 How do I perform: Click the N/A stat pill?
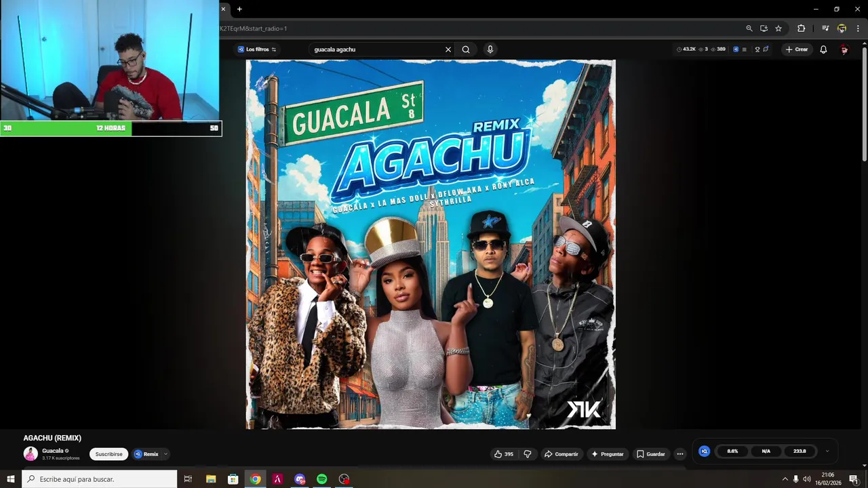[766, 451]
